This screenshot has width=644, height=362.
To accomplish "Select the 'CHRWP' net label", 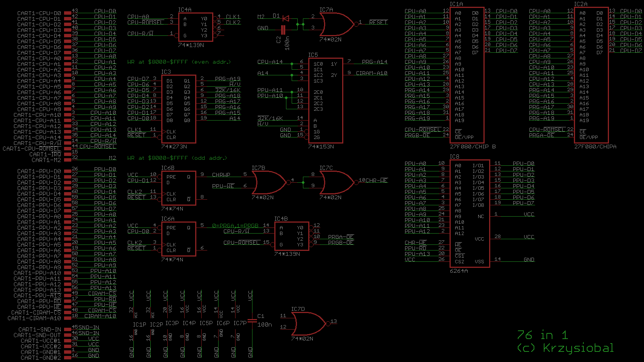I will 221,175.
